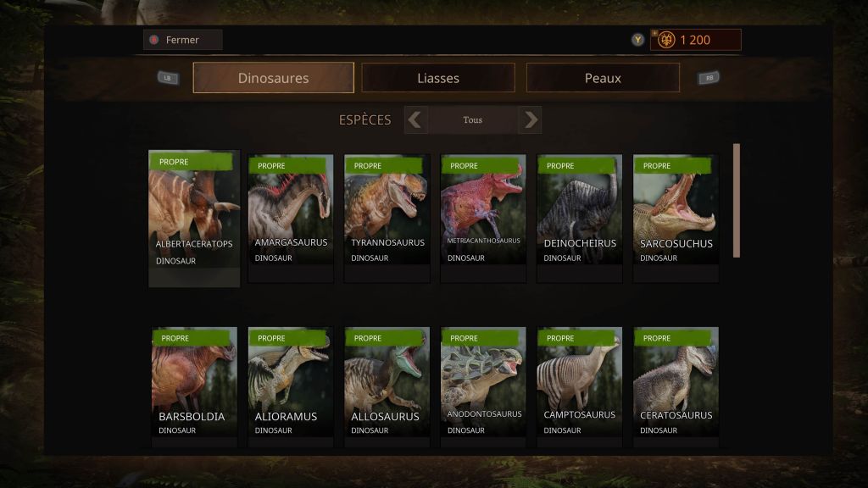Switch to the Liasses tab
Screen dimensions: 868x488
[438, 78]
